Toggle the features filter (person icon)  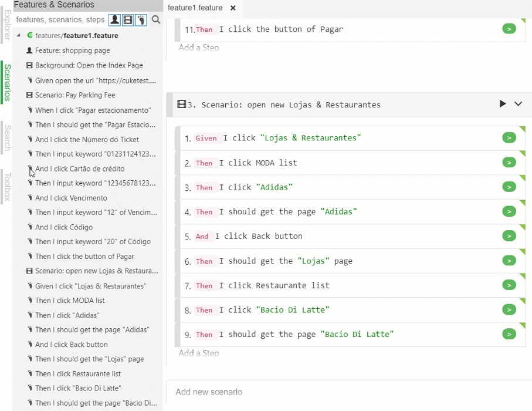pyautogui.click(x=114, y=19)
